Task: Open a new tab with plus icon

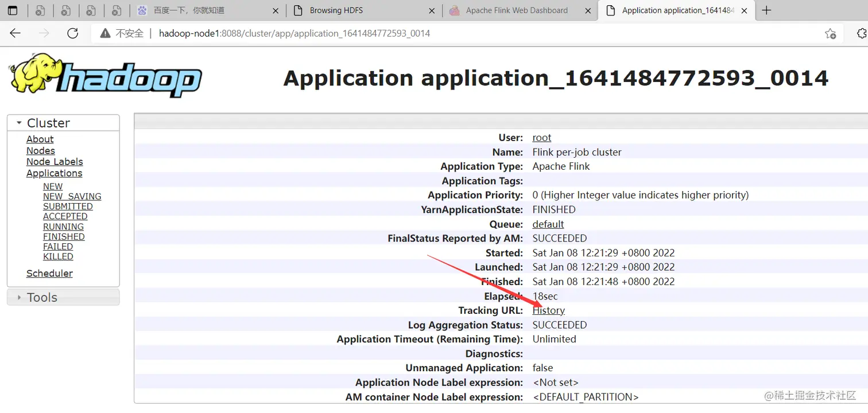Action: coord(766,10)
